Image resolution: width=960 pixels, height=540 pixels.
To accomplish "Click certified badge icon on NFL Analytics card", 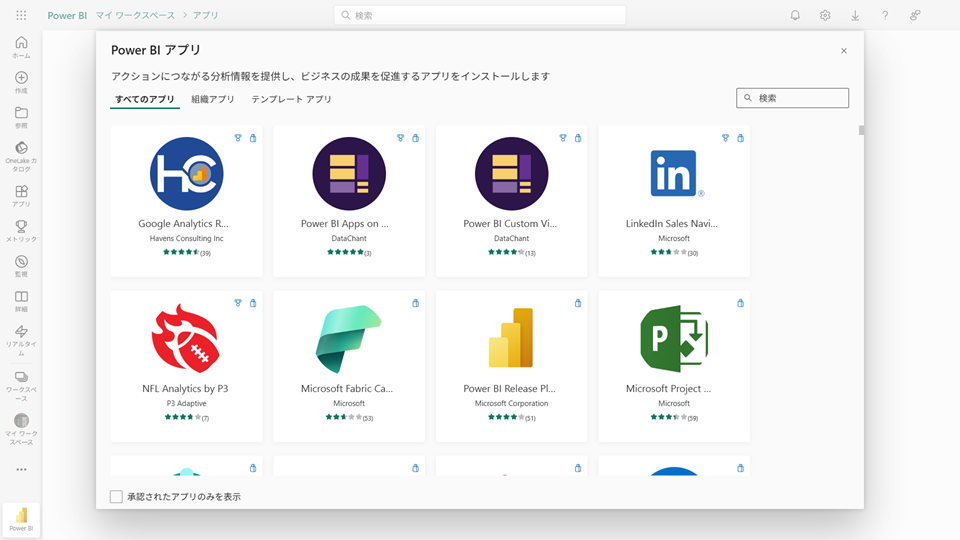I will [x=238, y=303].
